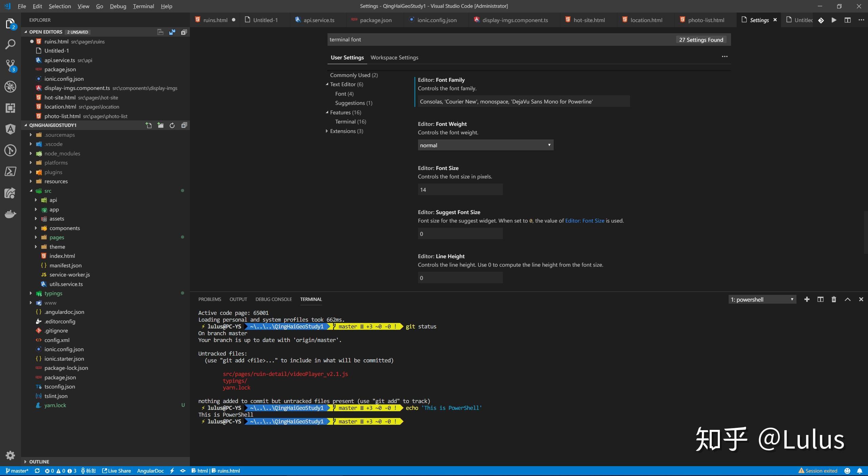Focus the Editor Font Size input showing 14
This screenshot has width=868, height=476.
click(460, 189)
